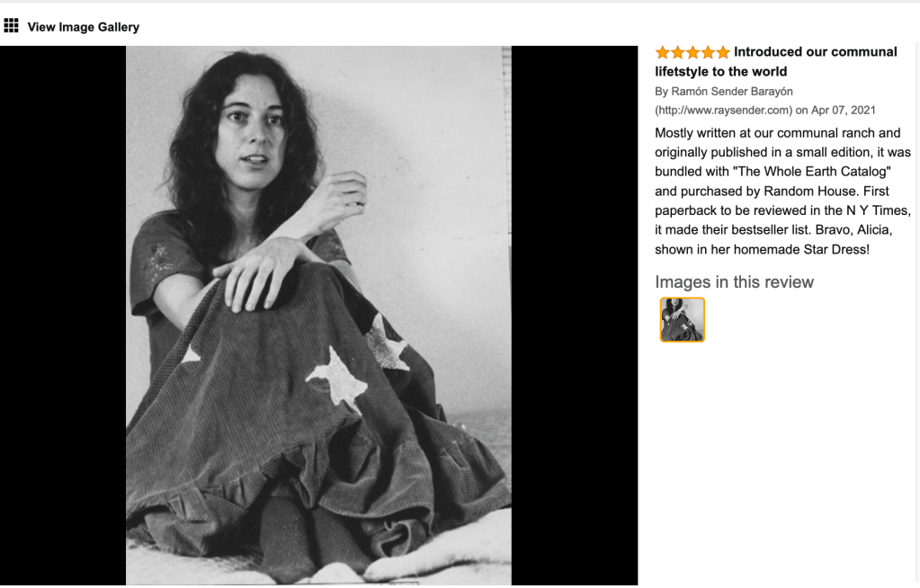Click the review paragraph about the communal ranch
Image resolution: width=920 pixels, height=588 pixels.
coord(782,192)
